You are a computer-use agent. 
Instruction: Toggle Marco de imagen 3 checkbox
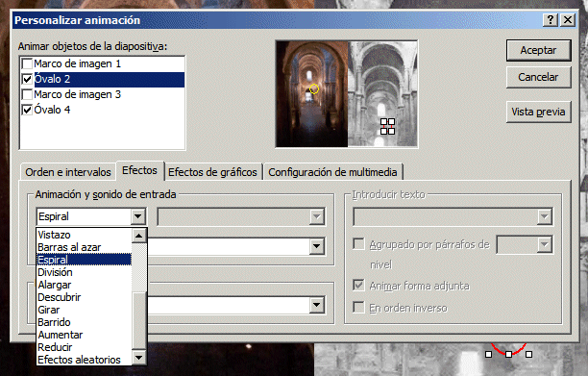27,94
